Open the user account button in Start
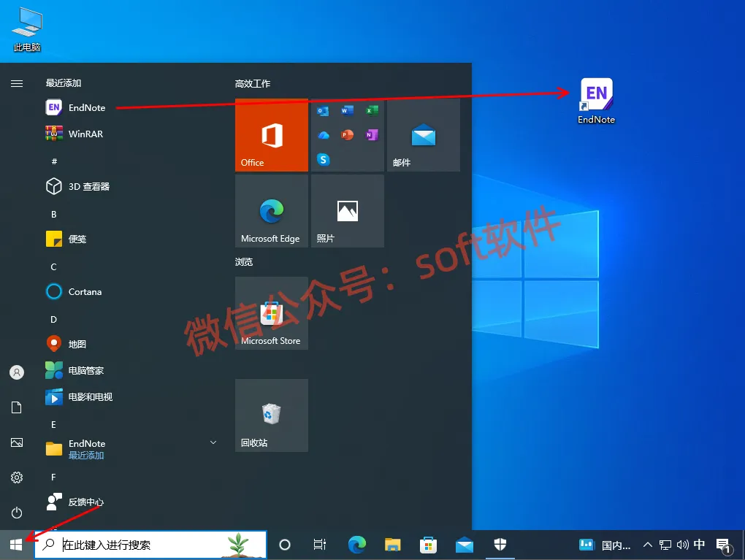This screenshot has height=560, width=745. pyautogui.click(x=17, y=372)
